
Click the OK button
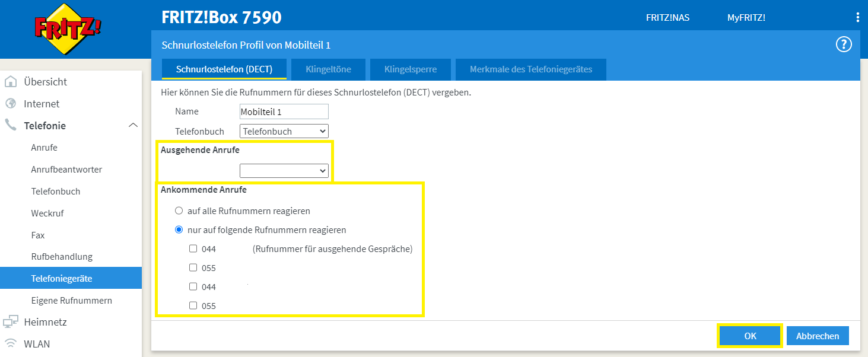[x=751, y=336]
